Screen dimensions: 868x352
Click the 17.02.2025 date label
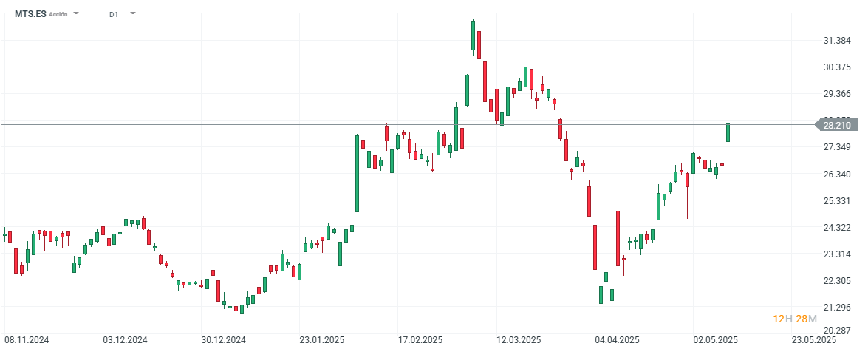420,340
